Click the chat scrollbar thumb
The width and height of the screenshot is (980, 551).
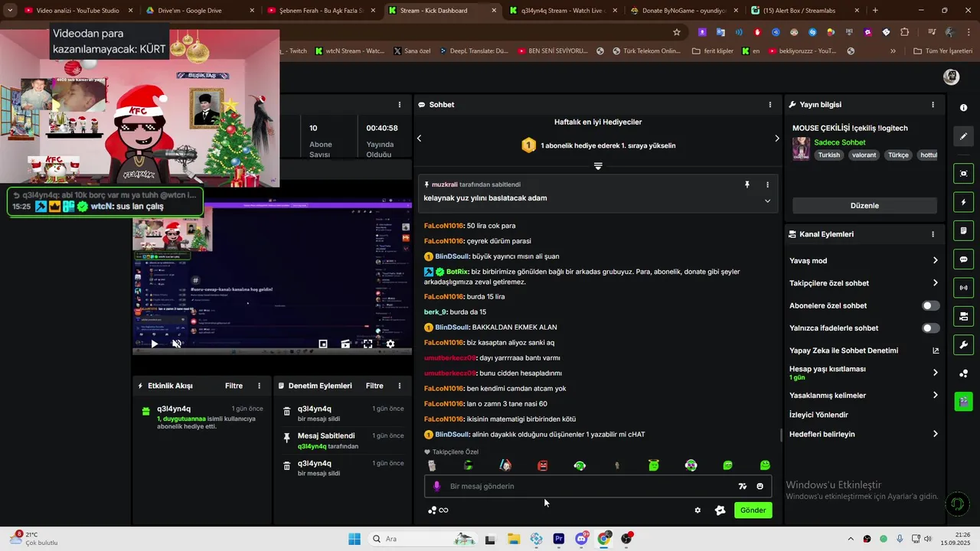[781, 435]
